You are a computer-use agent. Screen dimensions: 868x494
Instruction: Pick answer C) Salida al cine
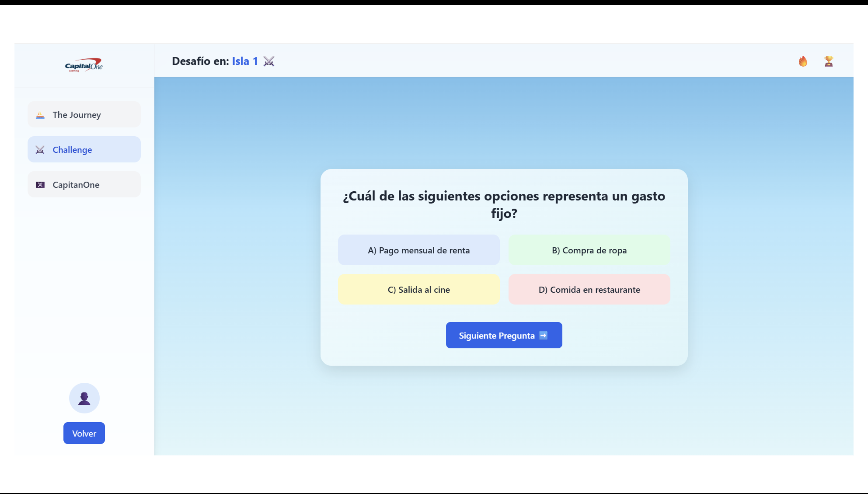point(418,290)
